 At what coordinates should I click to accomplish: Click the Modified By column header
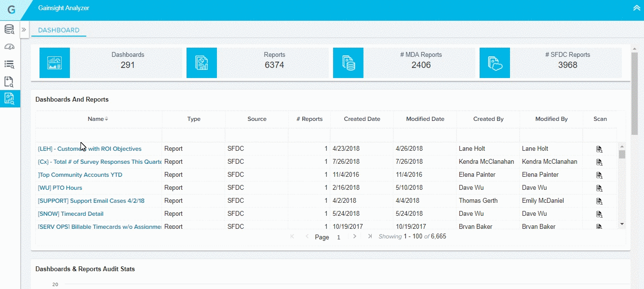[551, 119]
